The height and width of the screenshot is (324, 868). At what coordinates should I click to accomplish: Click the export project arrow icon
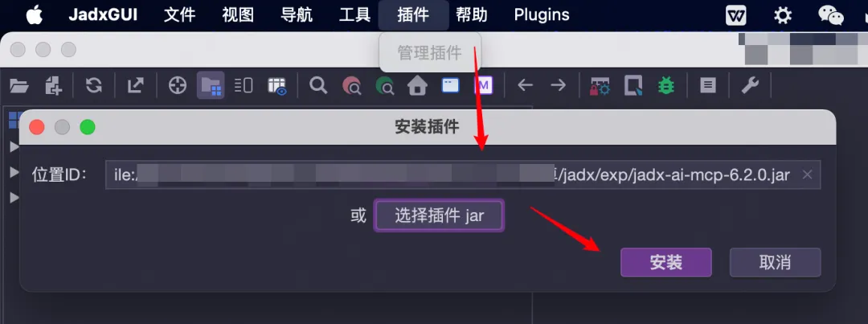click(x=135, y=85)
